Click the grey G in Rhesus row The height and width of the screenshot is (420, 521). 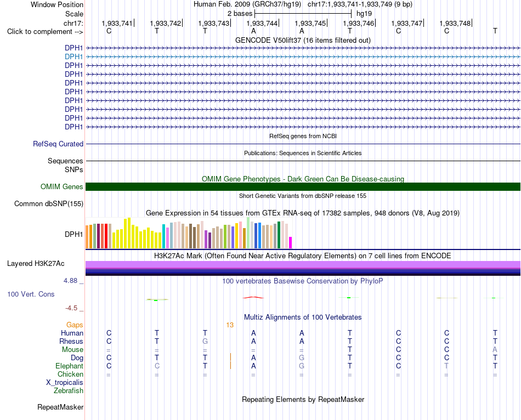coord(205,341)
